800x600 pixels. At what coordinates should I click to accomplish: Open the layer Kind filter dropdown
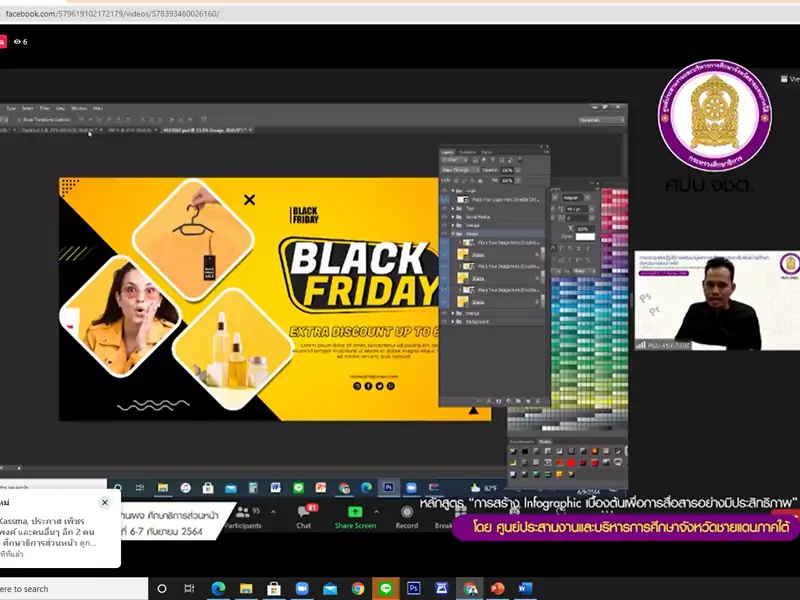tap(456, 160)
